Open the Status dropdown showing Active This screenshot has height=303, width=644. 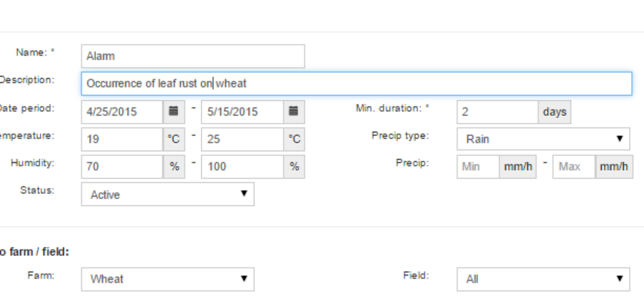coord(167,195)
